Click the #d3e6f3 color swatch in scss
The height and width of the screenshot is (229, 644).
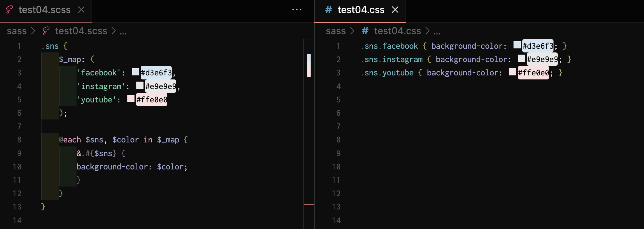click(x=135, y=72)
